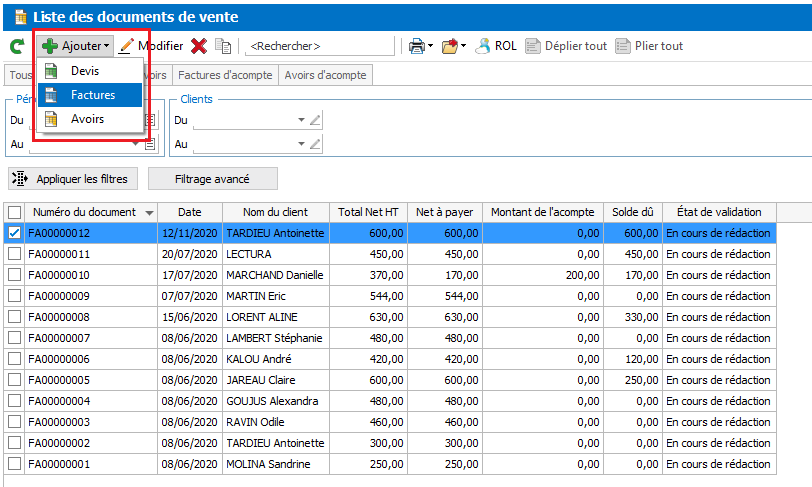Click the red X delete icon
The image size is (812, 487).
[199, 46]
